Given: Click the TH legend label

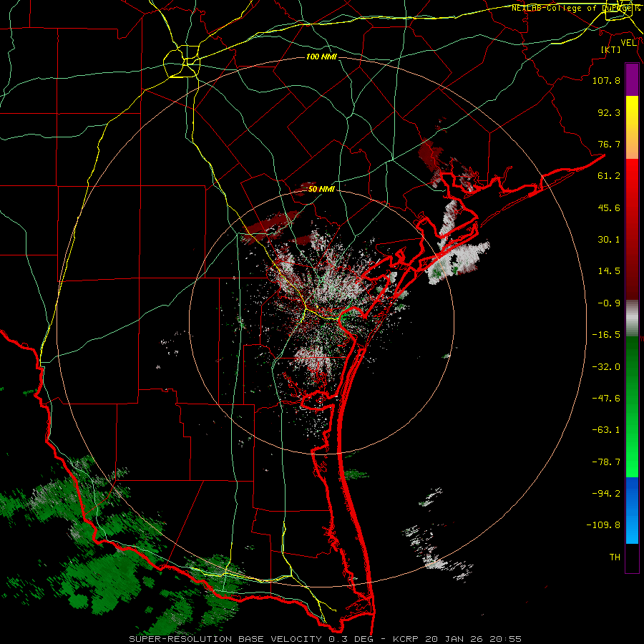Looking at the screenshot, I should point(615,557).
